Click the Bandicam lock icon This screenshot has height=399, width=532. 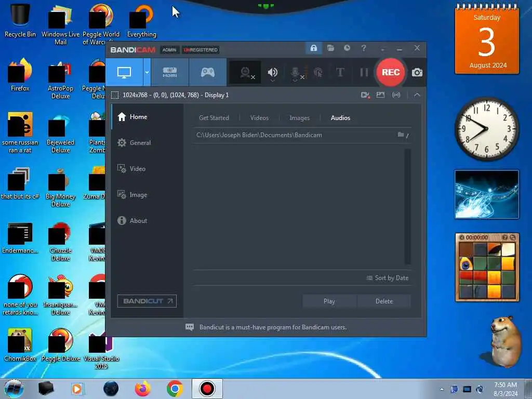(313, 48)
